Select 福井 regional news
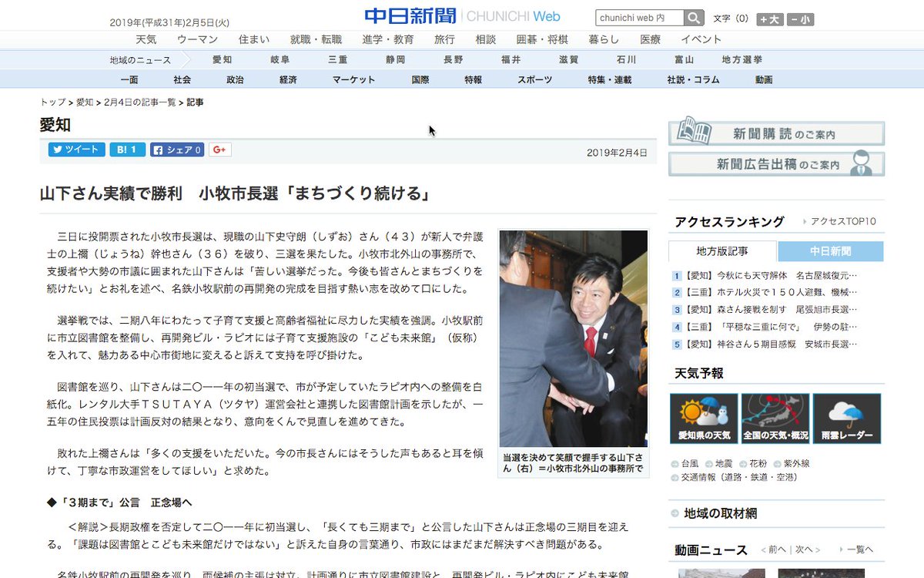The image size is (924, 578). pos(511,59)
